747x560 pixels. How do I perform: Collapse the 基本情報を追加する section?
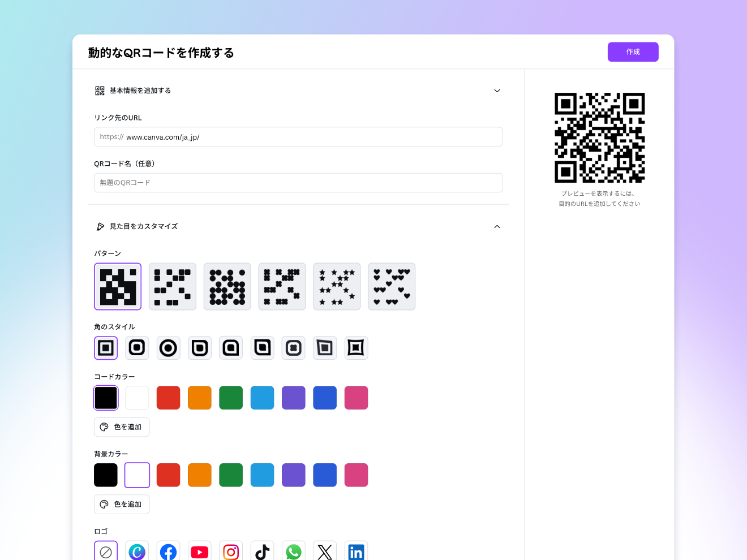point(497,91)
